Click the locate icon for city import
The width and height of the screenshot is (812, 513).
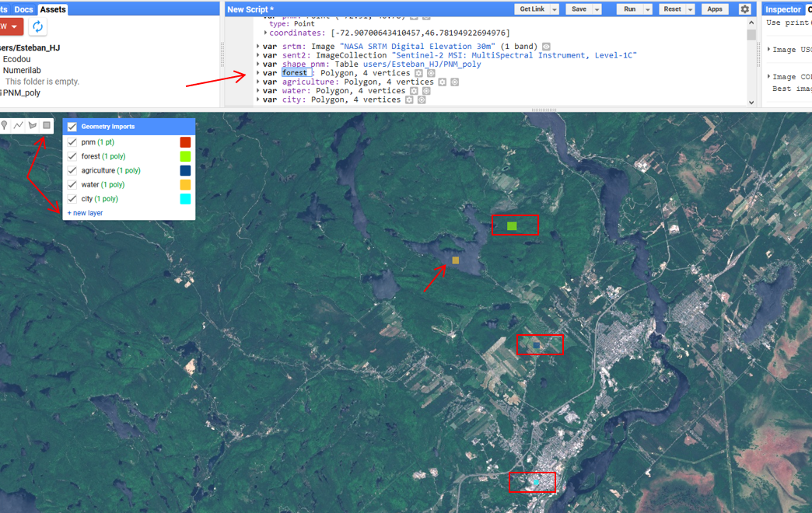422,99
